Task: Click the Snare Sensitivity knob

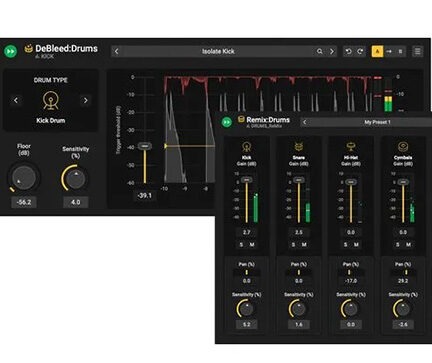Action: coord(298,309)
